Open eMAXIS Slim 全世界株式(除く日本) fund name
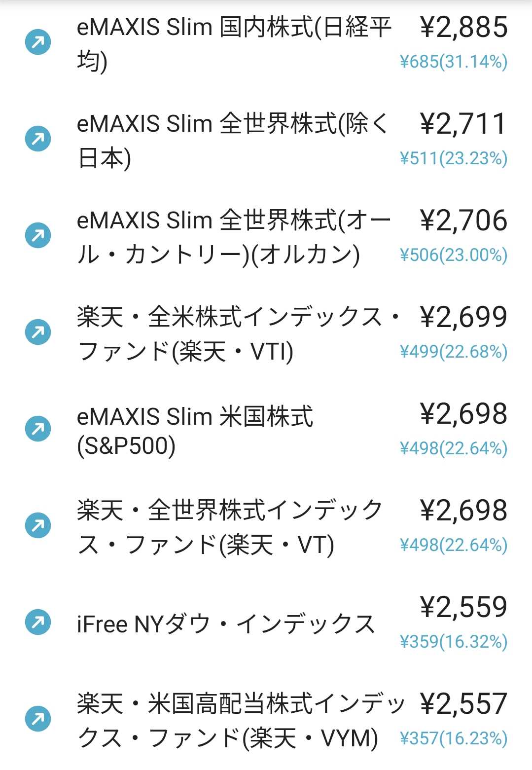Image resolution: width=532 pixels, height=770 pixels. (x=233, y=140)
